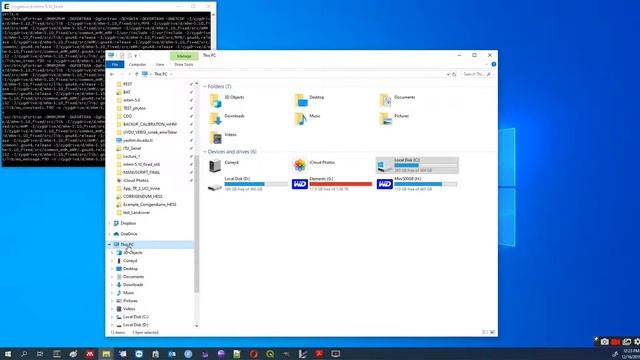The width and height of the screenshot is (640, 360).
Task: Open the Drive Tools ribbon tab
Action: tap(184, 64)
